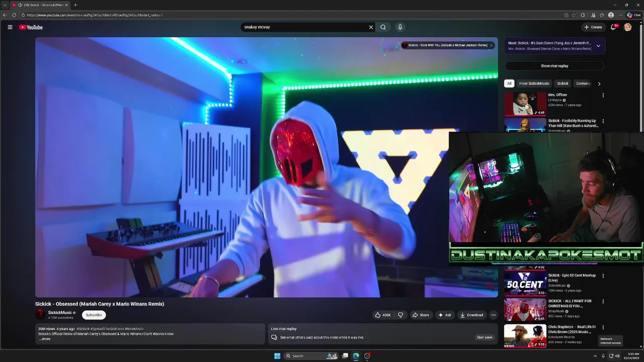Open taskbar volume icon

tap(617, 356)
